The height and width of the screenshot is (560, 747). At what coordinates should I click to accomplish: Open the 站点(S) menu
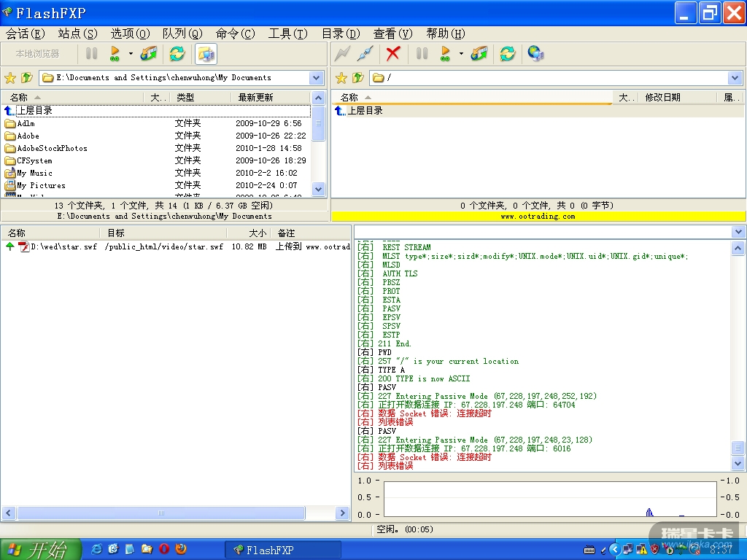77,34
